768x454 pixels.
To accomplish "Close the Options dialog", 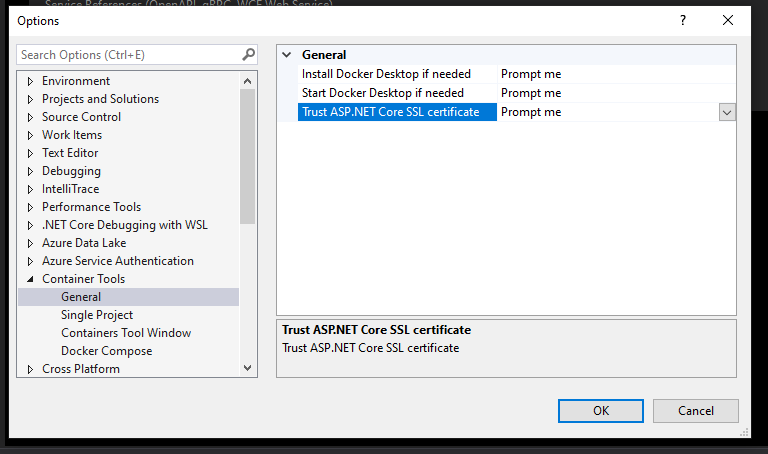I will tap(728, 20).
